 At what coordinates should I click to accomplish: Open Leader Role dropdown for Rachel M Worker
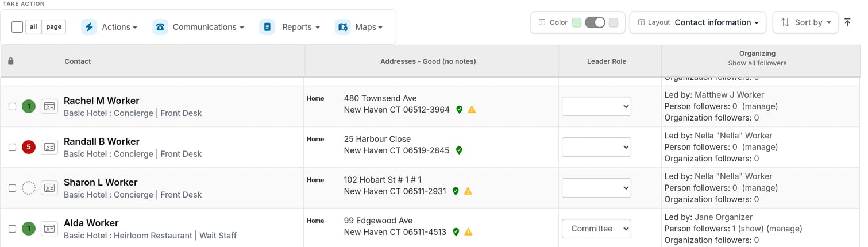click(596, 106)
